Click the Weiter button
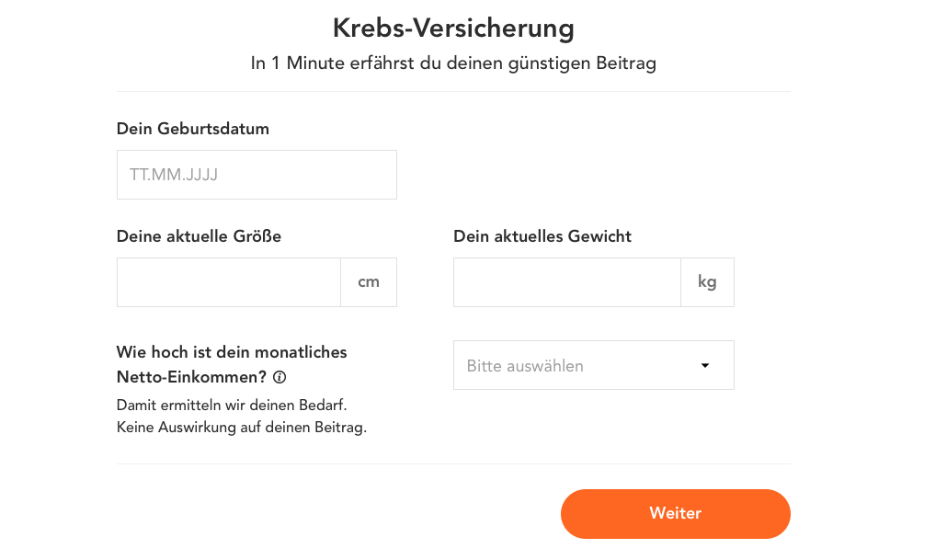Screen dimensions: 947x560 pyautogui.click(x=675, y=513)
